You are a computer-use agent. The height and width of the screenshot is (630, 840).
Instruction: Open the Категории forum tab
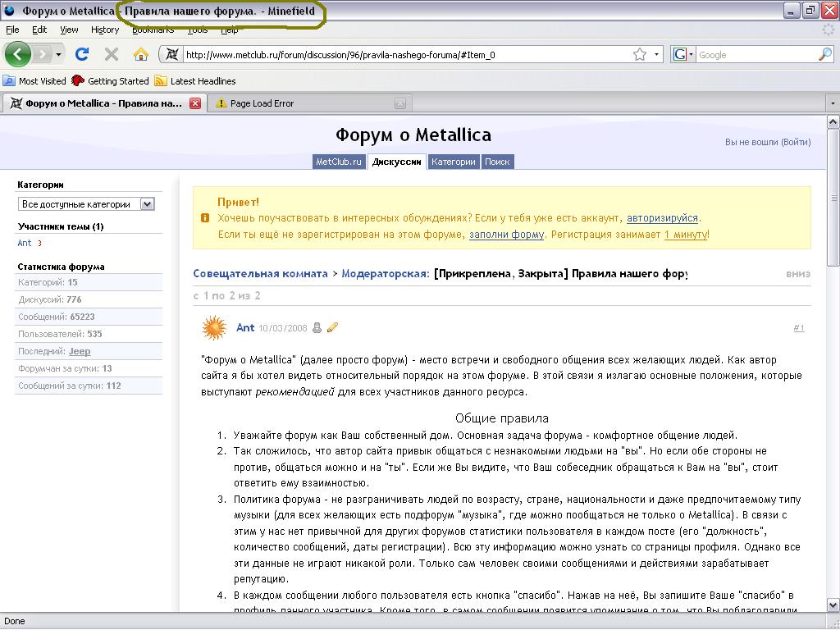[454, 162]
